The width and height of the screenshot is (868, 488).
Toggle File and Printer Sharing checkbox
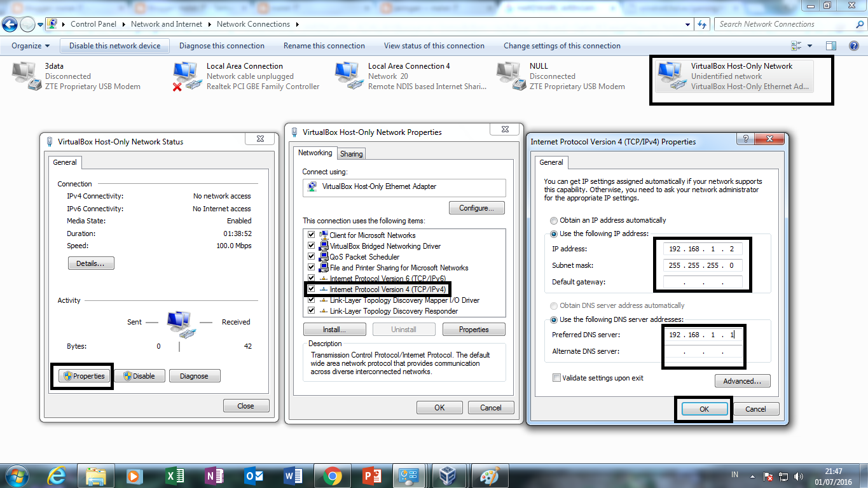click(311, 267)
